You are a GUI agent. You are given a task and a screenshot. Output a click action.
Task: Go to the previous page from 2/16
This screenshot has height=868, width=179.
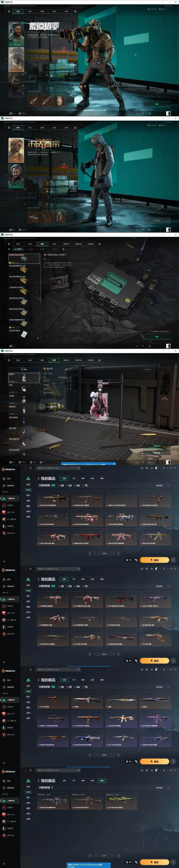tap(90, 654)
